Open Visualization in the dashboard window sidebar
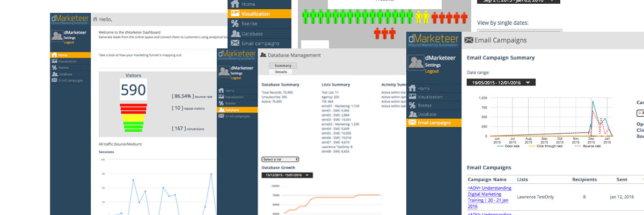The image size is (644, 215). tap(70, 61)
